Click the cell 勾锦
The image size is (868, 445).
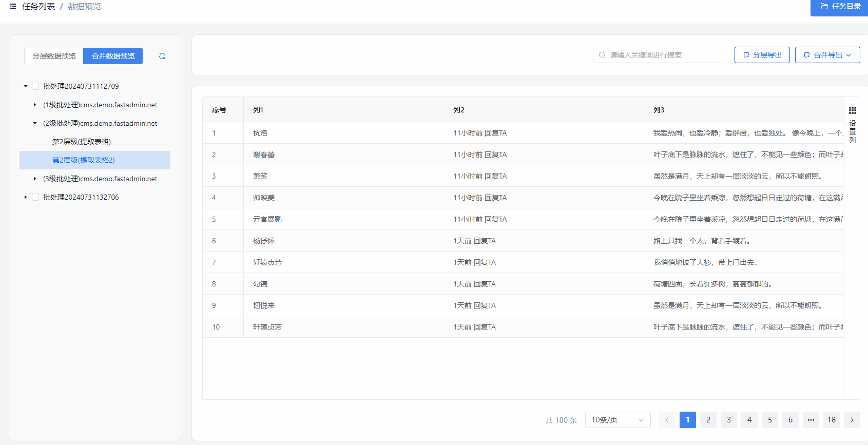260,284
